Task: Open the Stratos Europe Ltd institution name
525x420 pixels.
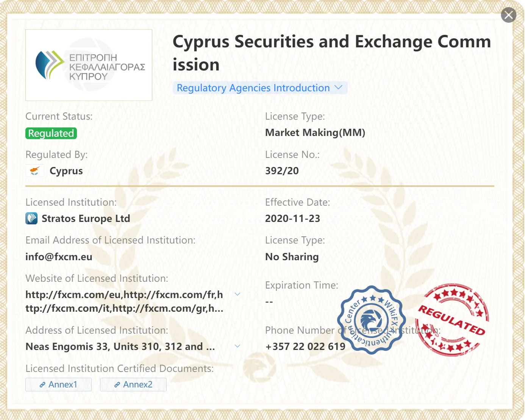Action: (86, 219)
